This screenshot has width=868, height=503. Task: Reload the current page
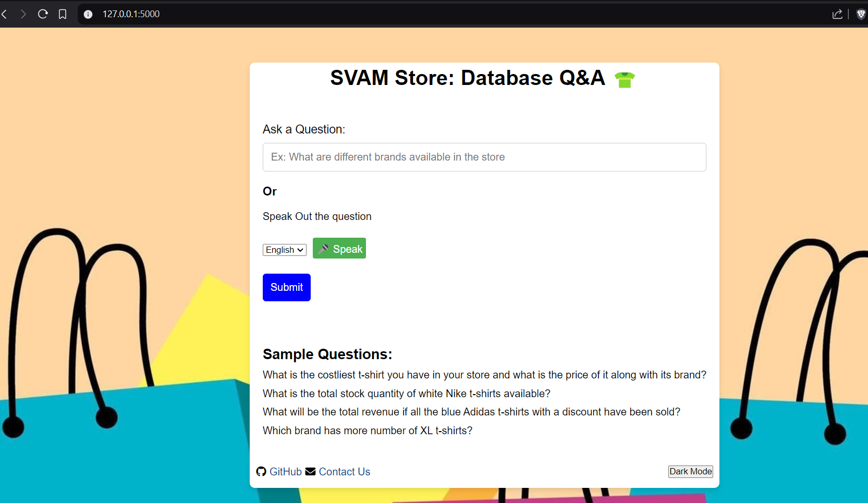[43, 14]
